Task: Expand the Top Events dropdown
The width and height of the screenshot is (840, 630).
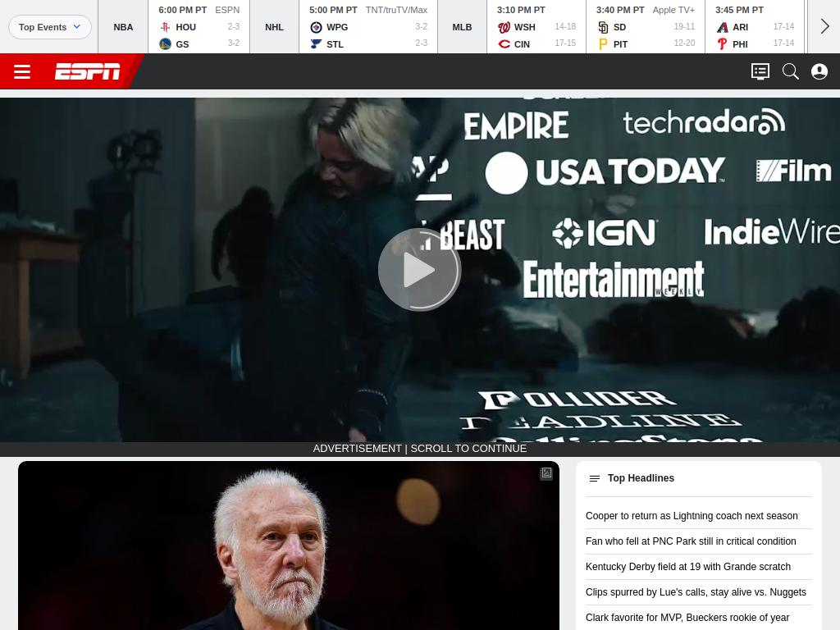Action: tap(50, 27)
